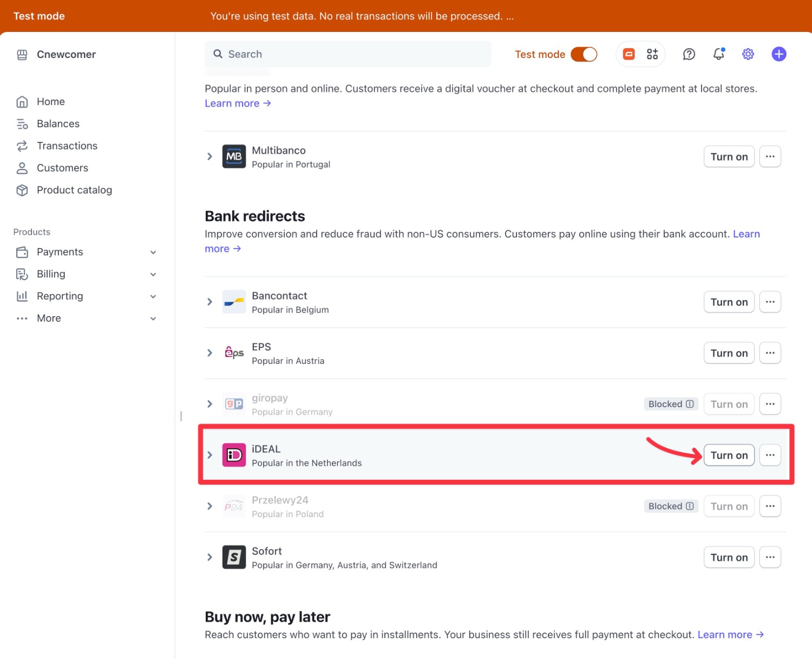Expand the Payments menu arrow
812x659 pixels.
coord(153,252)
